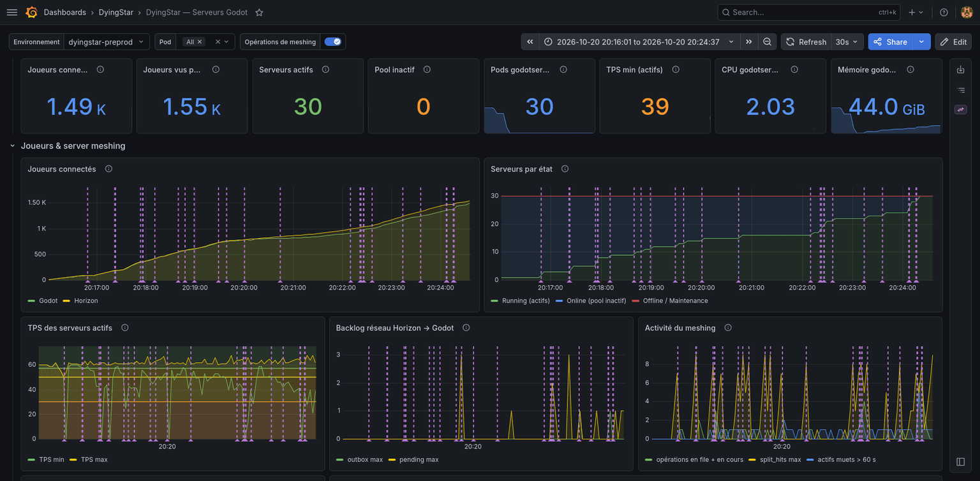Go to Dashboards breadcrumb
This screenshot has height=481, width=980.
tap(65, 12)
